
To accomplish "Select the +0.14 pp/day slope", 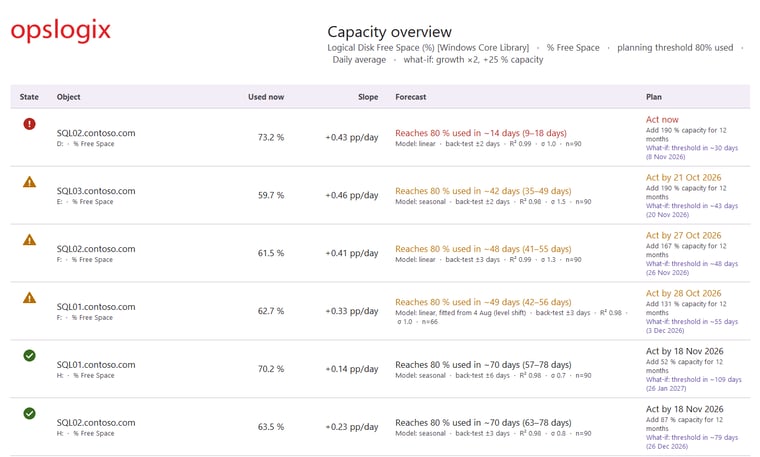I will point(351,369).
